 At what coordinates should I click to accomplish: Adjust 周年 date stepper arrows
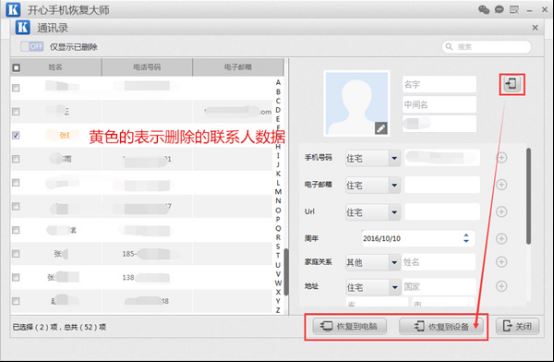click(x=466, y=238)
